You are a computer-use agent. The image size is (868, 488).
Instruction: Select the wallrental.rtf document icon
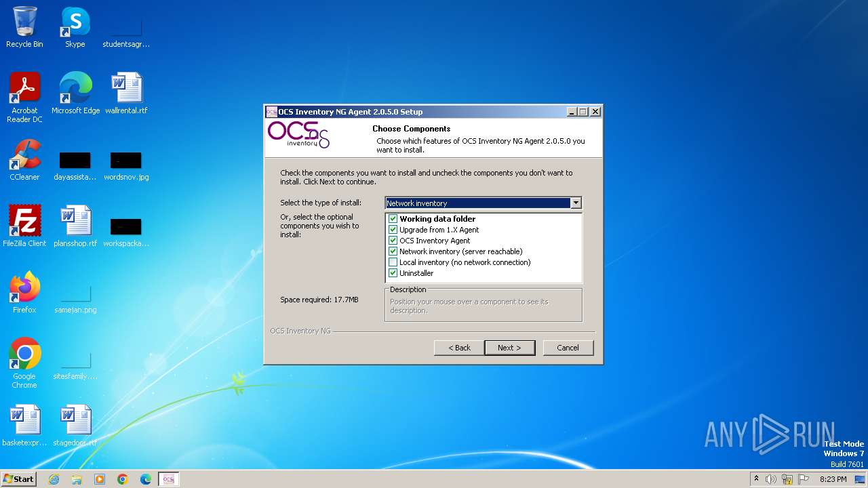click(x=126, y=94)
